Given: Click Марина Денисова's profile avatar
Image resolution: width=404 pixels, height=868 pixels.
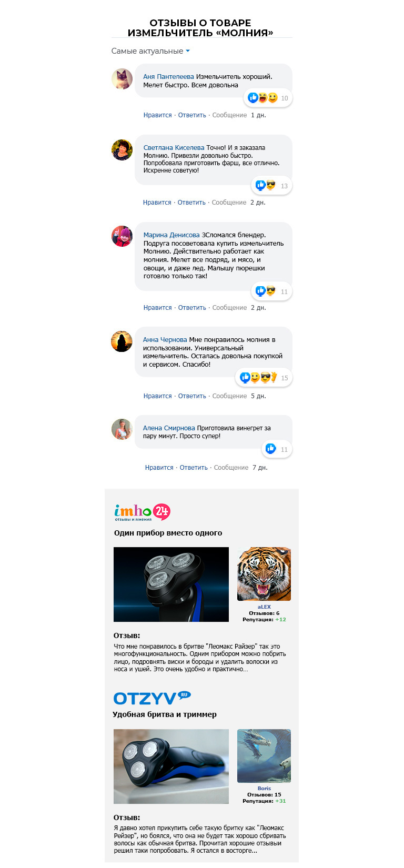Looking at the screenshot, I should [122, 236].
